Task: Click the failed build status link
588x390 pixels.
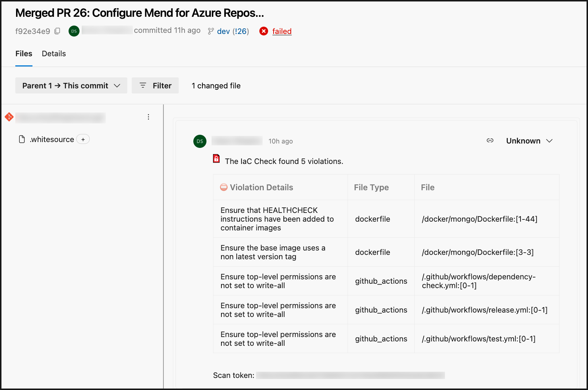Action: tap(282, 31)
